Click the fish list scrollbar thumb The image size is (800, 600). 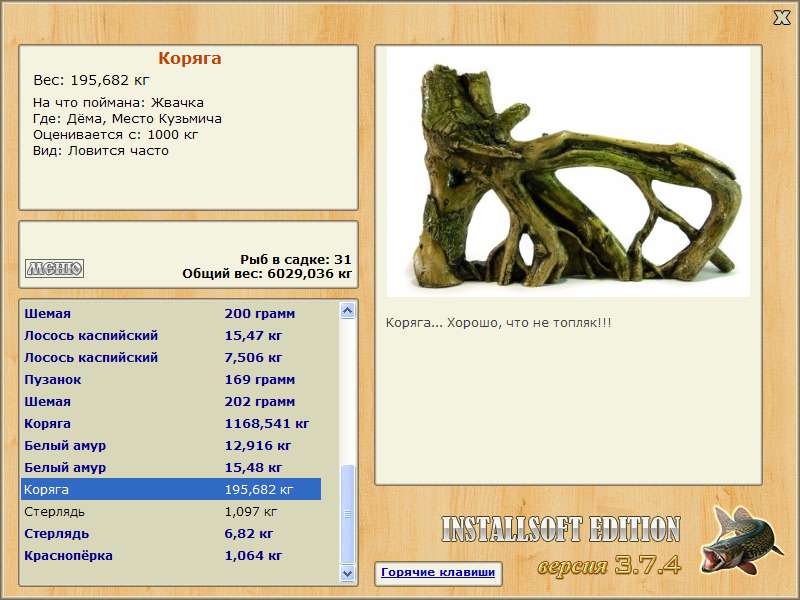[347, 514]
